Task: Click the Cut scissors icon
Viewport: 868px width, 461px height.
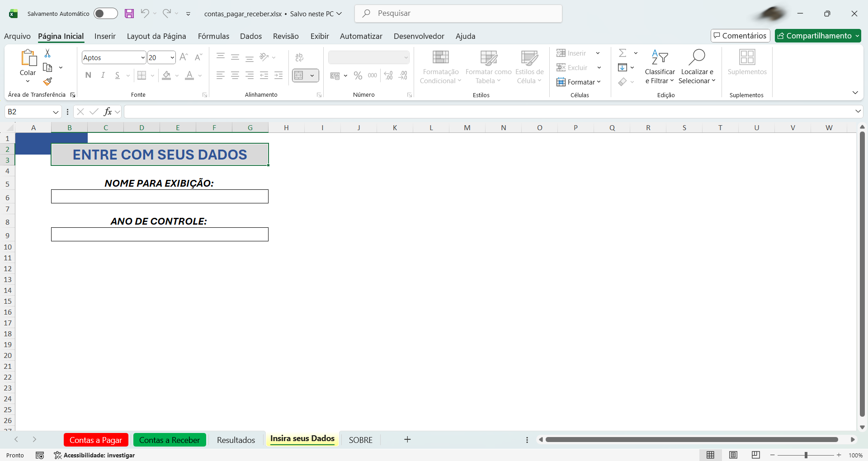Action: tap(47, 53)
